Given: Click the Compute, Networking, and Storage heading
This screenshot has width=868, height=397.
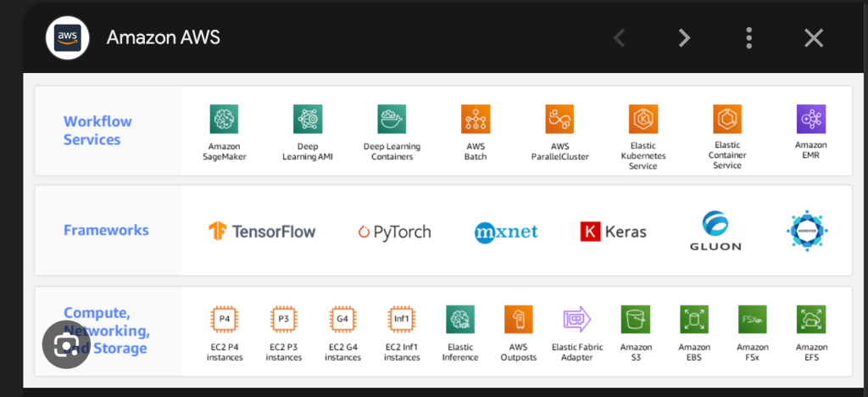Looking at the screenshot, I should [x=107, y=331].
